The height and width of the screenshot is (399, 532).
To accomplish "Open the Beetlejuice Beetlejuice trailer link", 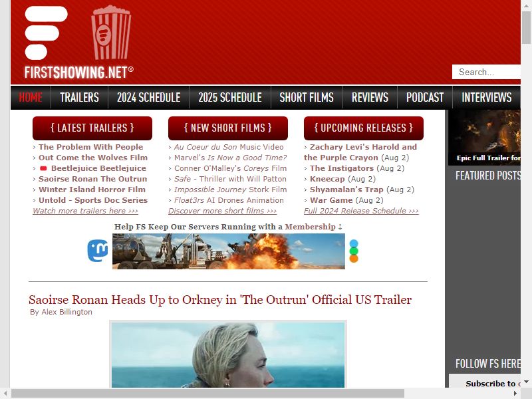I will (x=98, y=168).
